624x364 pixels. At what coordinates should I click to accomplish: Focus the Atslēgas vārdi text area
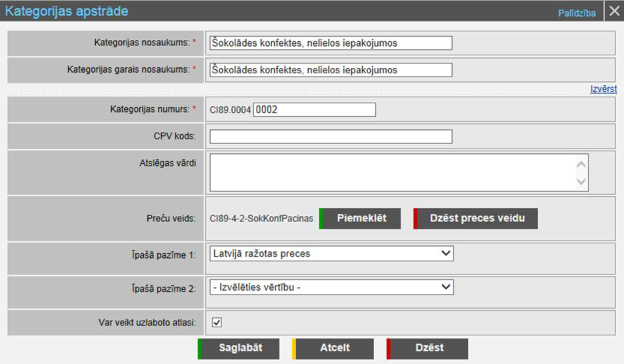pos(392,173)
